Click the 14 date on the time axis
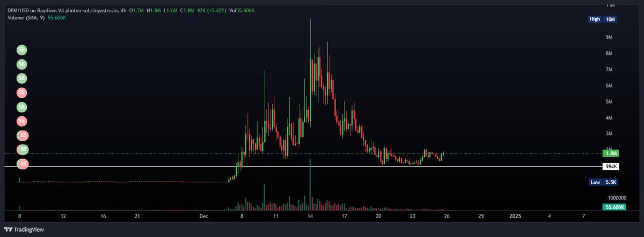Screen dimensions: 644x237 pyautogui.click(x=310, y=216)
